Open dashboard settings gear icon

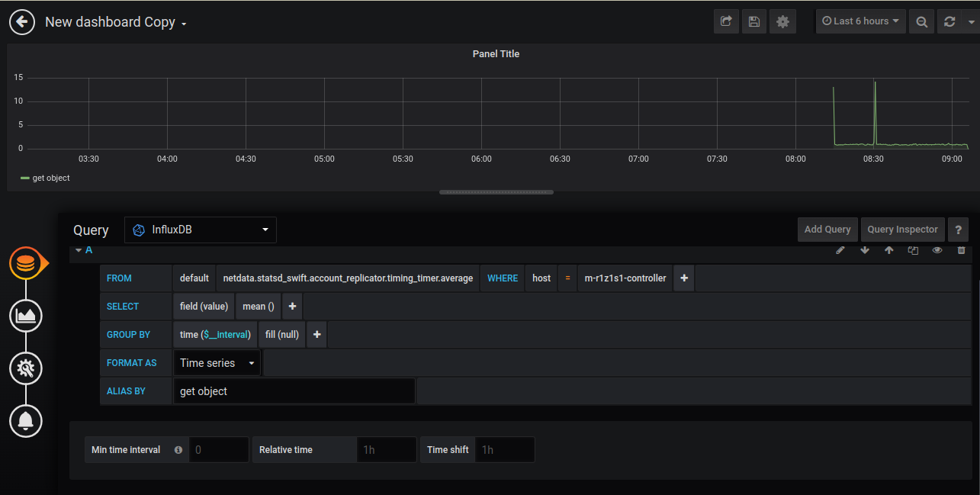pyautogui.click(x=782, y=22)
